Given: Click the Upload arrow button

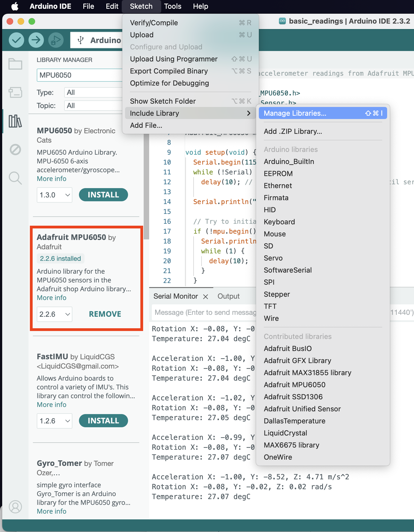Looking at the screenshot, I should click(36, 40).
